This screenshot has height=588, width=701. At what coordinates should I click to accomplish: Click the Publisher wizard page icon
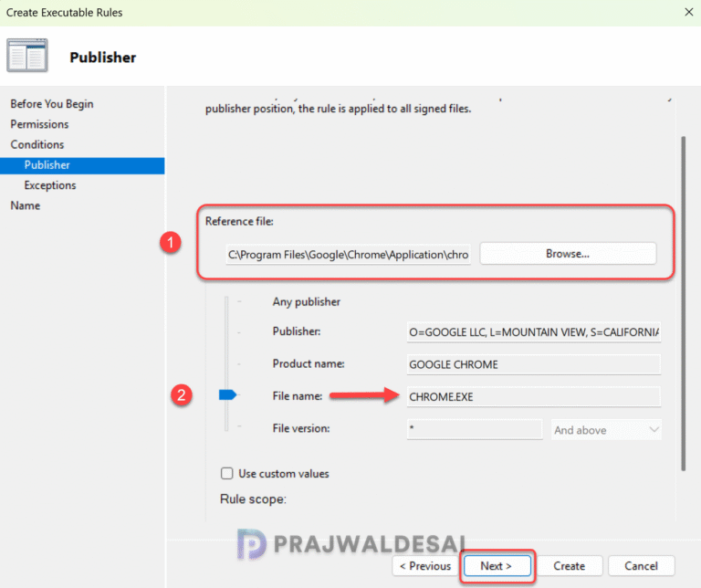(x=26, y=56)
